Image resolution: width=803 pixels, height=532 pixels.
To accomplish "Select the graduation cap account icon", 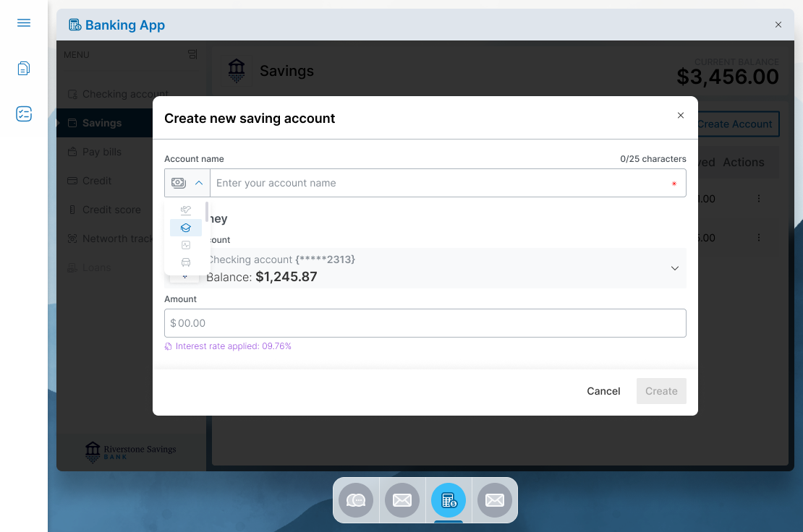I will click(186, 228).
